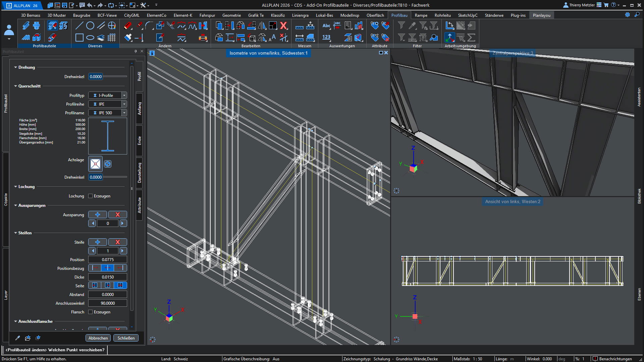This screenshot has height=362, width=644.
Task: Click the Drehwinkel slider under Drehung
Action: pyautogui.click(x=115, y=77)
